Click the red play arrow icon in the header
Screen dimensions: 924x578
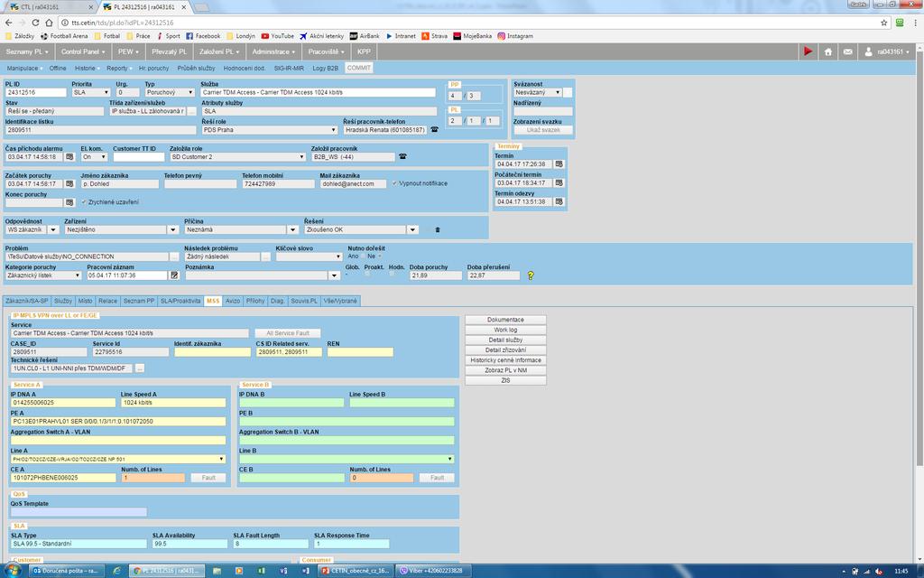(808, 51)
